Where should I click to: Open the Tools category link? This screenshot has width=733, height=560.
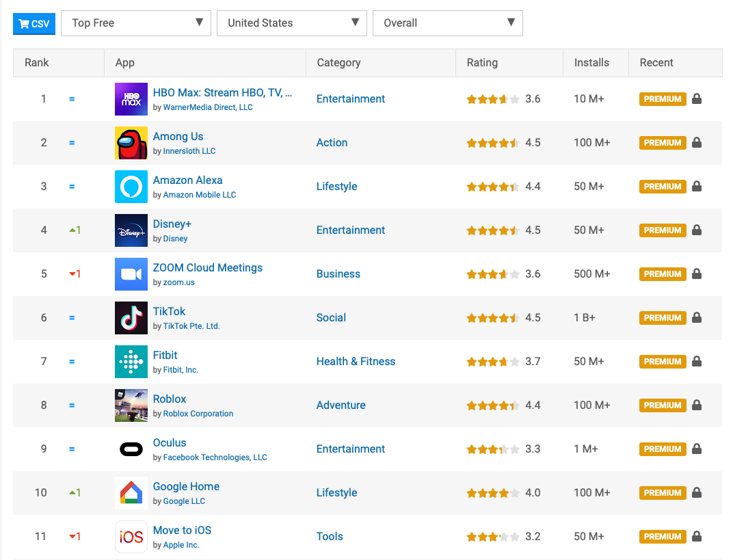[330, 536]
